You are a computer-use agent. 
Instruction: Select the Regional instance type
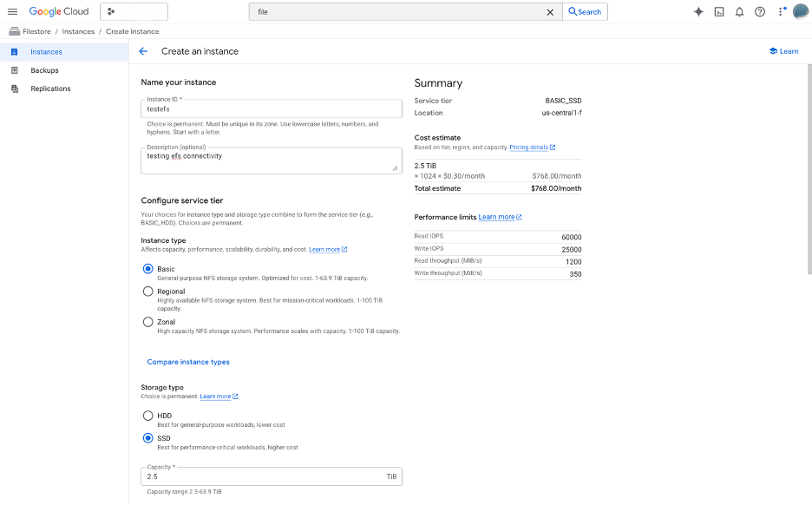pos(148,292)
